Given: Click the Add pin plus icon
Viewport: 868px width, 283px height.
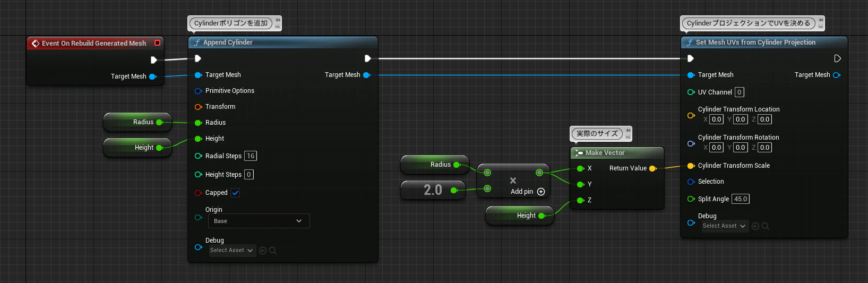Looking at the screenshot, I should point(541,192).
